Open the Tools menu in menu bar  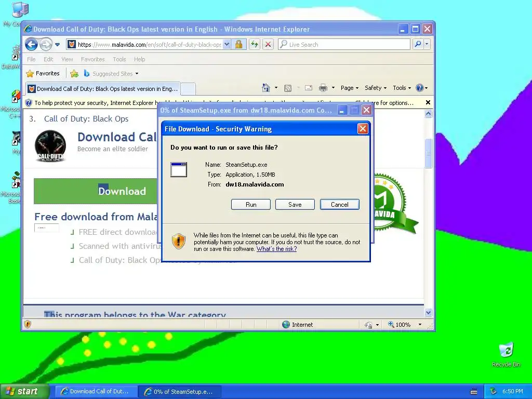(x=119, y=59)
